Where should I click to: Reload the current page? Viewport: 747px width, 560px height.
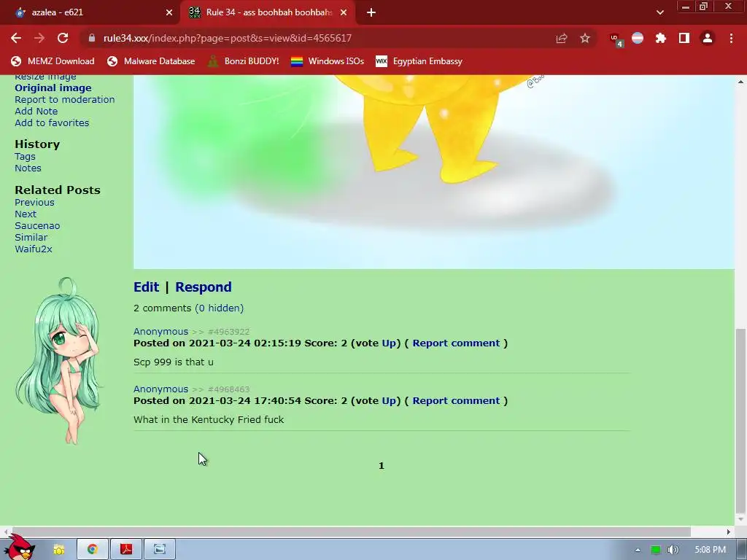(x=63, y=38)
